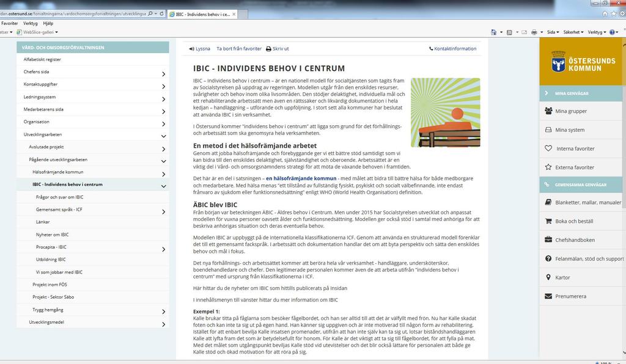This screenshot has width=626, height=364.
Task: Open Alfabetiskt register
Action: click(42, 59)
